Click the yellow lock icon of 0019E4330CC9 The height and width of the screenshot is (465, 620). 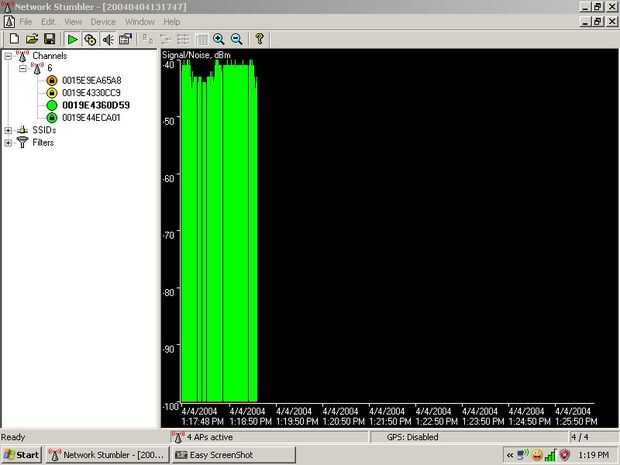pos(52,93)
